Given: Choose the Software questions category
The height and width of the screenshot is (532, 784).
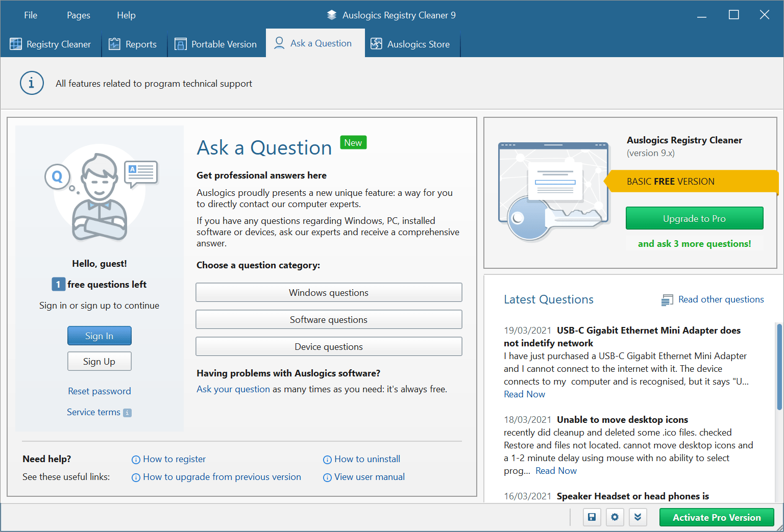Looking at the screenshot, I should point(329,319).
